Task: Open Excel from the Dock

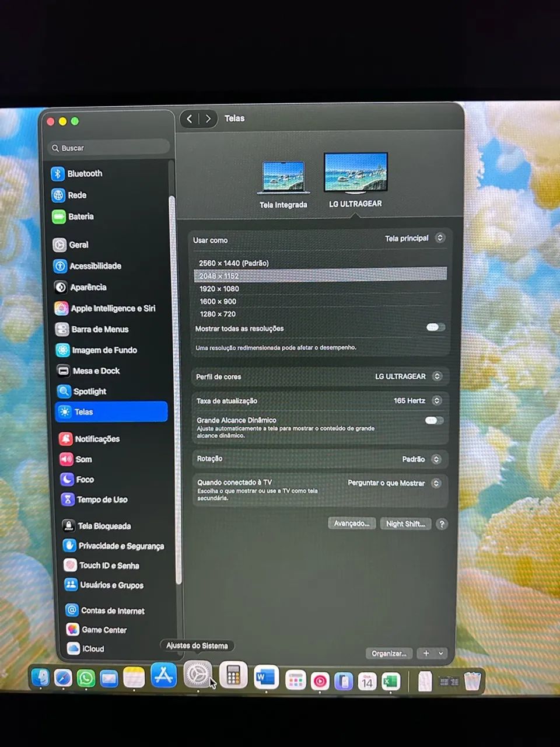Action: pos(391,680)
